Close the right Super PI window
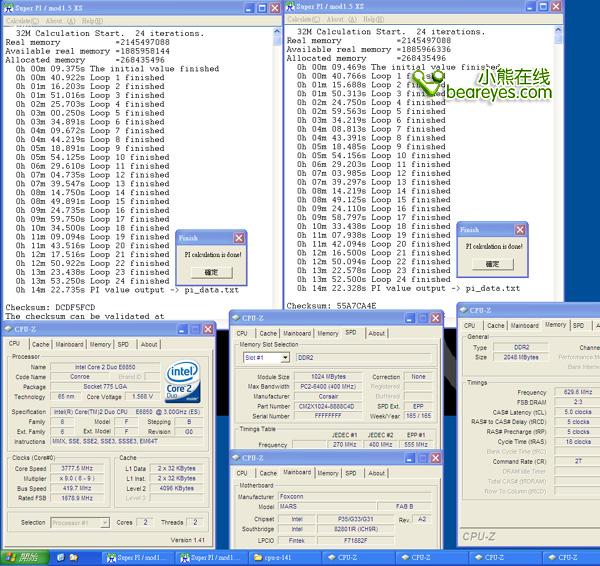The width and height of the screenshot is (600, 566). point(556,7)
